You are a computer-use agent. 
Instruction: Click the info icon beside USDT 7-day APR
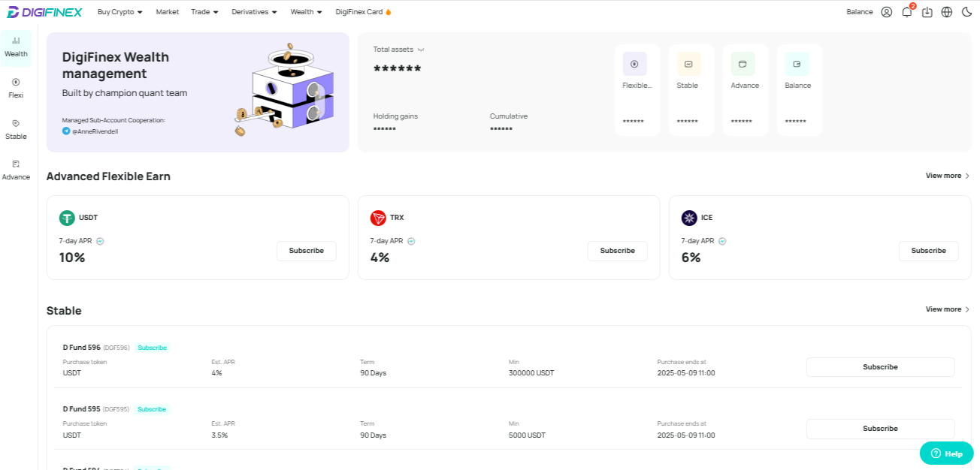(x=100, y=241)
